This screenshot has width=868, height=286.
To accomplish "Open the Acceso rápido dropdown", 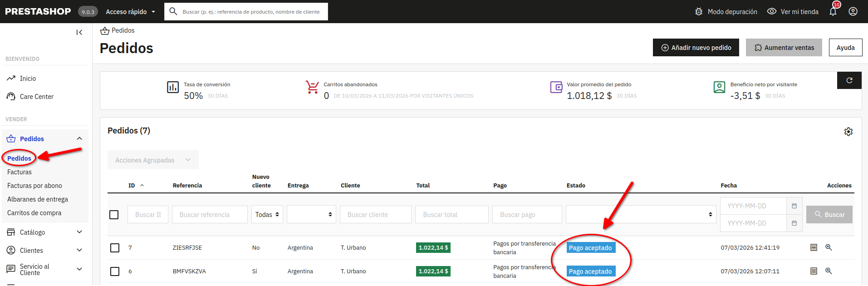I will coord(130,12).
